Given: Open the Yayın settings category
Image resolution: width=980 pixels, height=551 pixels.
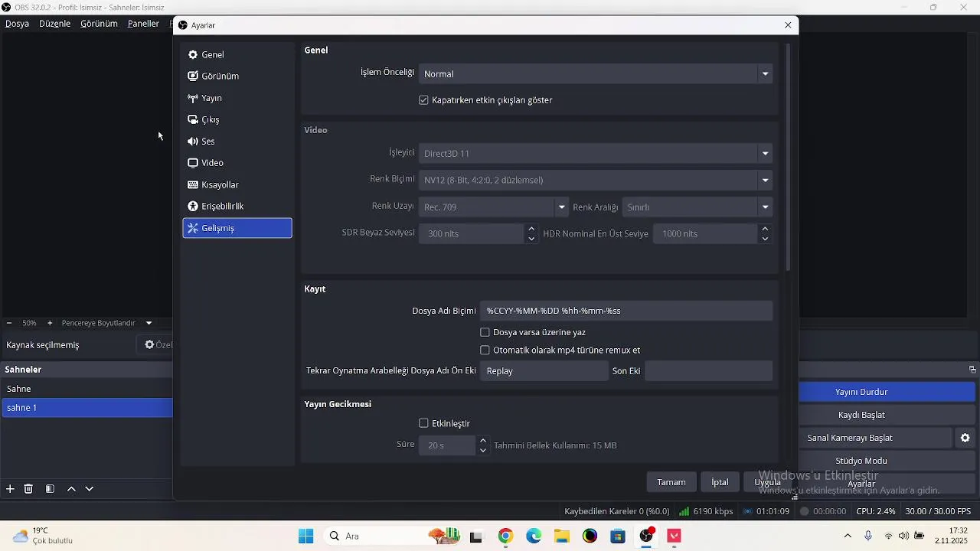Looking at the screenshot, I should (x=237, y=98).
